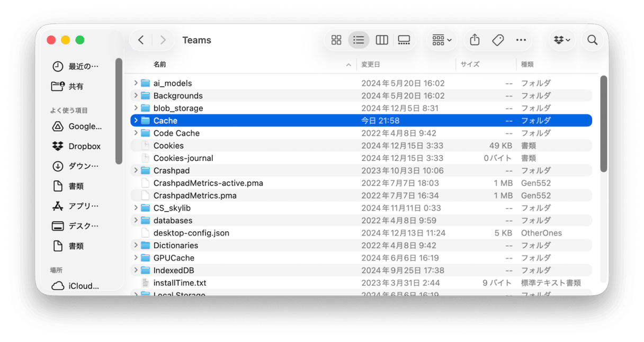Viewport: 644px width, 342px height.
Task: Switch to list view
Action: pos(359,40)
